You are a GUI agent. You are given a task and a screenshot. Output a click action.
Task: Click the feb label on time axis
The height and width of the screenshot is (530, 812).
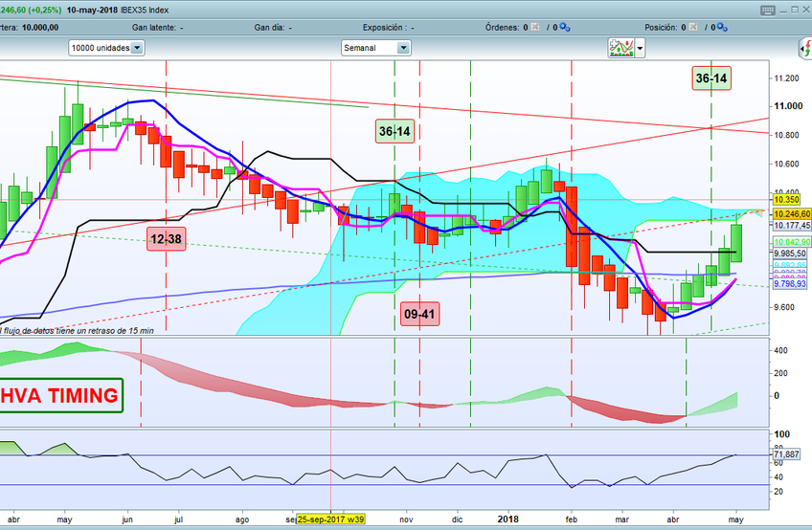point(572,519)
